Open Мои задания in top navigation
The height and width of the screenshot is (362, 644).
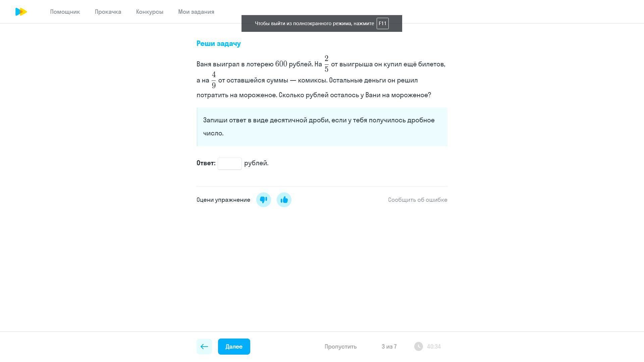coord(196,12)
